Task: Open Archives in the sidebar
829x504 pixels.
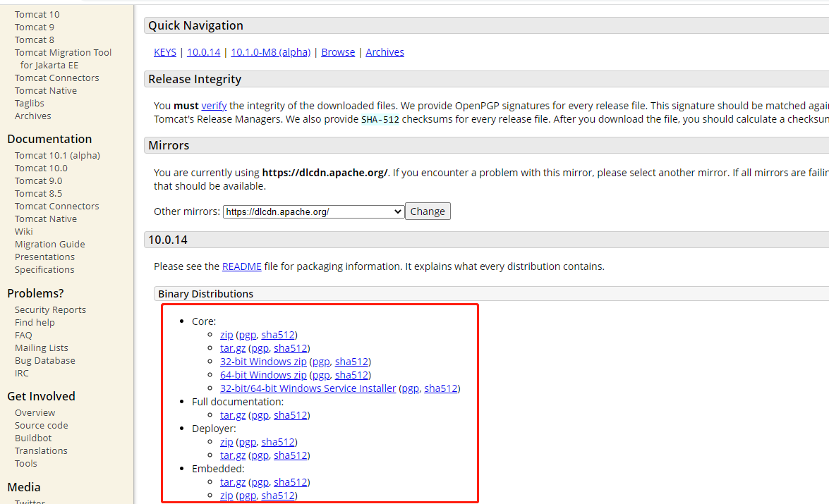Action: coord(32,116)
